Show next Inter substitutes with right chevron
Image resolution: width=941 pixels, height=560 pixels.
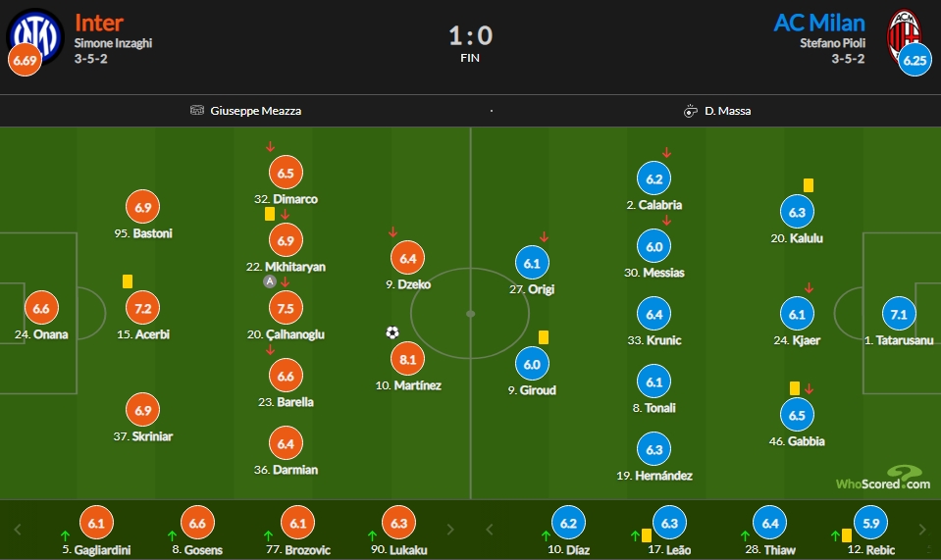tap(450, 530)
